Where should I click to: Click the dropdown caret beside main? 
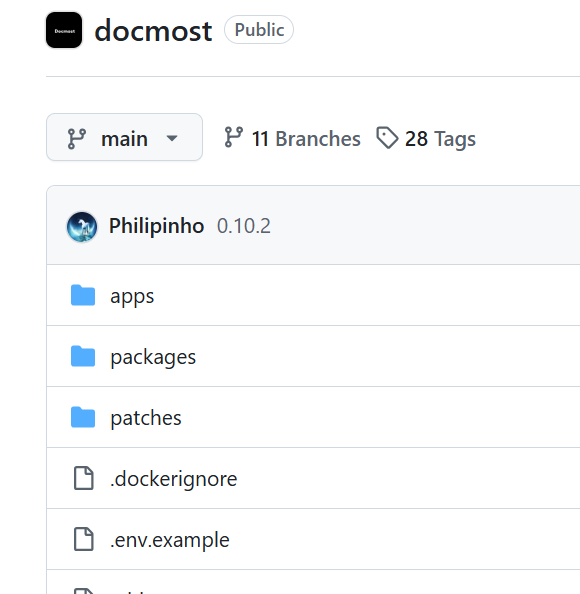coord(172,138)
